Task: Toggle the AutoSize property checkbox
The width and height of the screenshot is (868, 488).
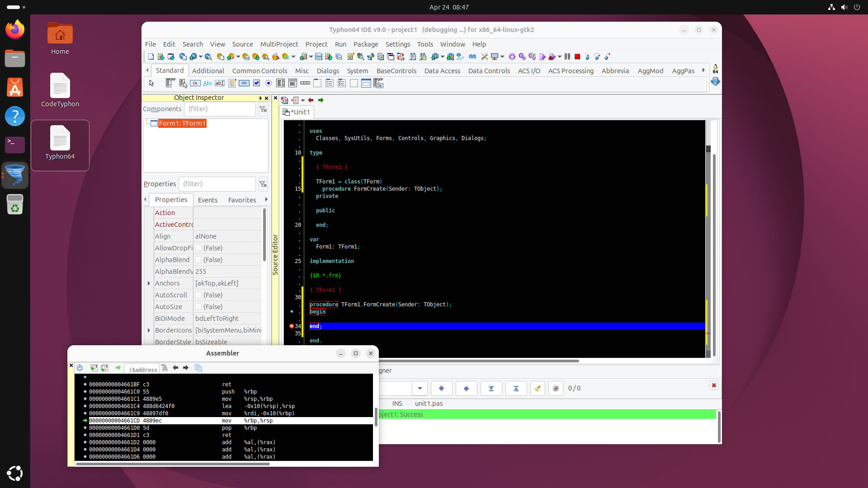Action: tap(198, 307)
